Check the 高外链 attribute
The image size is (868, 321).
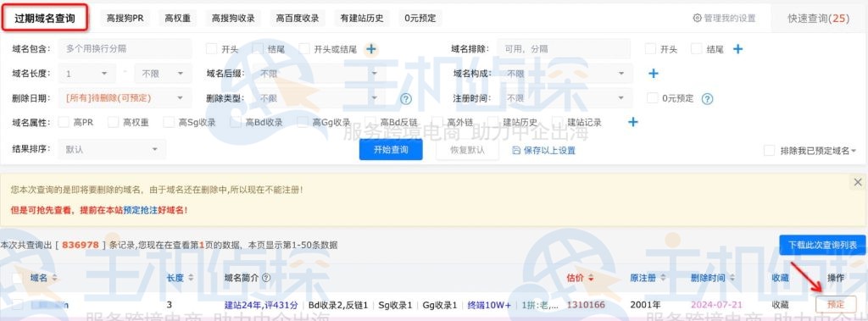click(437, 122)
